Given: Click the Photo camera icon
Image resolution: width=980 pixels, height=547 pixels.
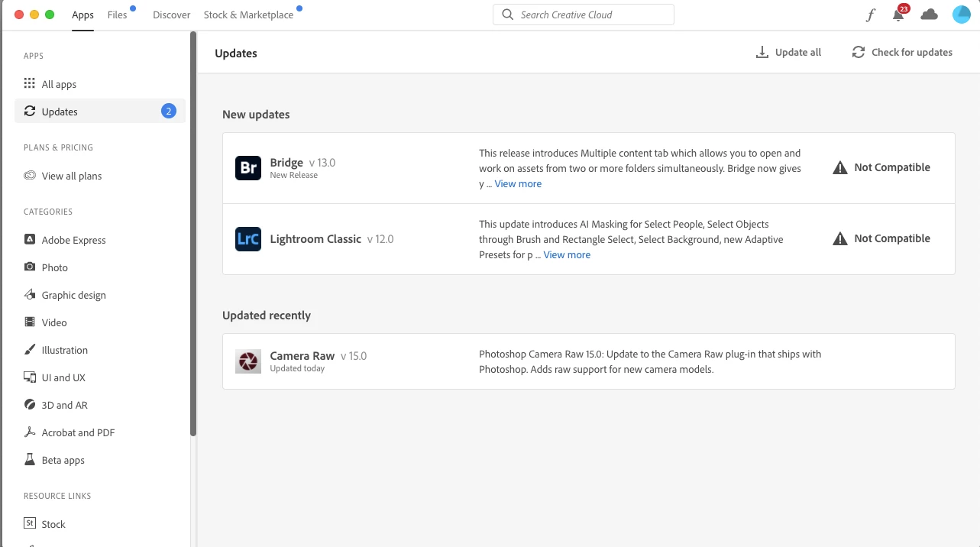Looking at the screenshot, I should [x=30, y=267].
